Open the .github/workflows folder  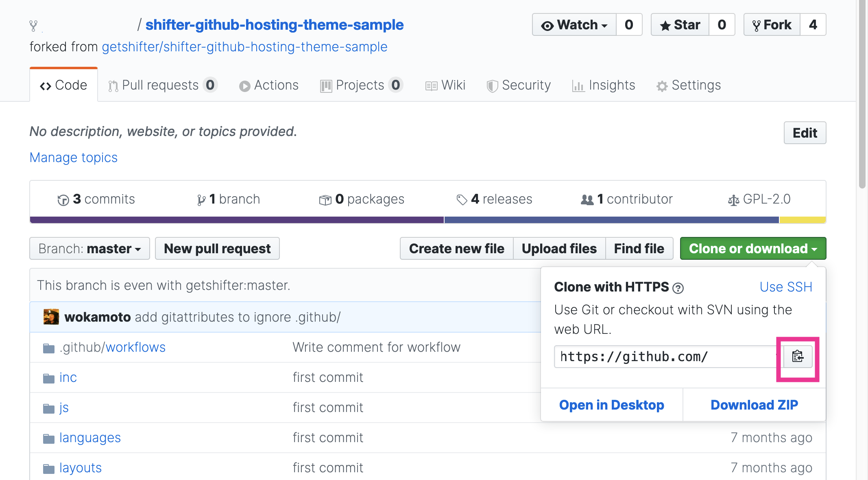click(x=113, y=347)
